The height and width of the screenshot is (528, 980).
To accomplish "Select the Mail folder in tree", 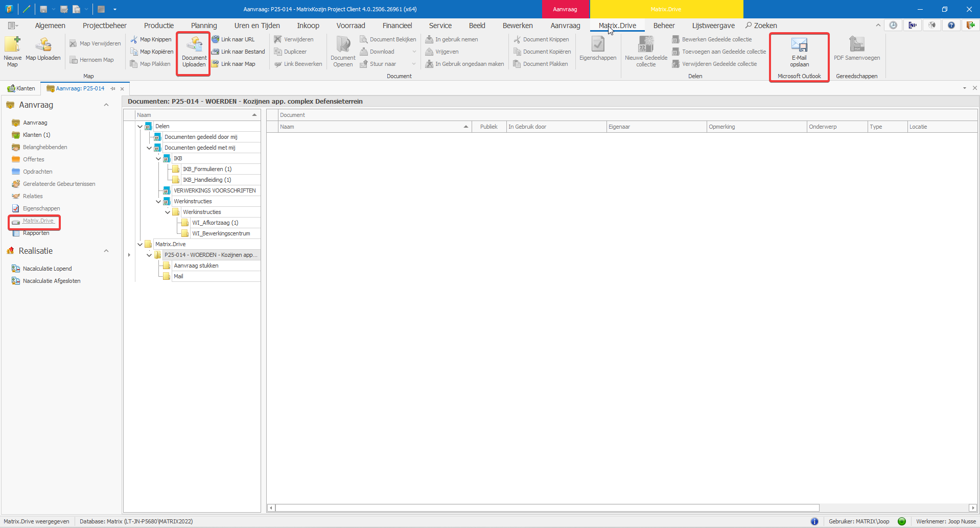I will click(x=178, y=276).
